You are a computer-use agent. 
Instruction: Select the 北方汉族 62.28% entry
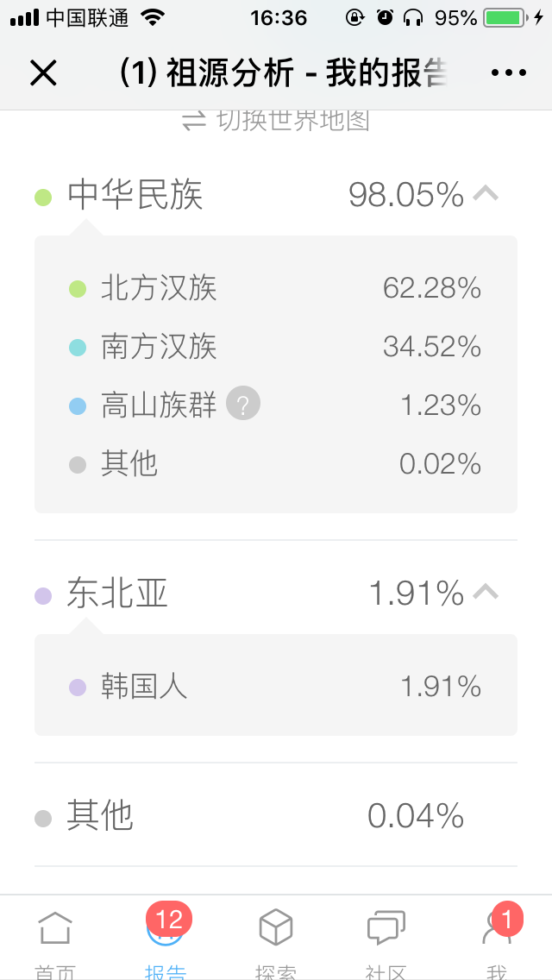(x=276, y=288)
